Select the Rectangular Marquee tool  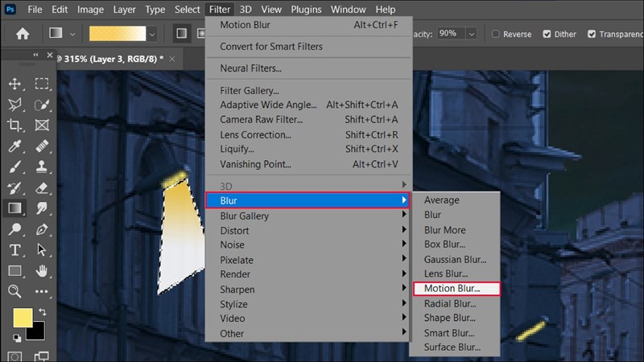point(42,84)
